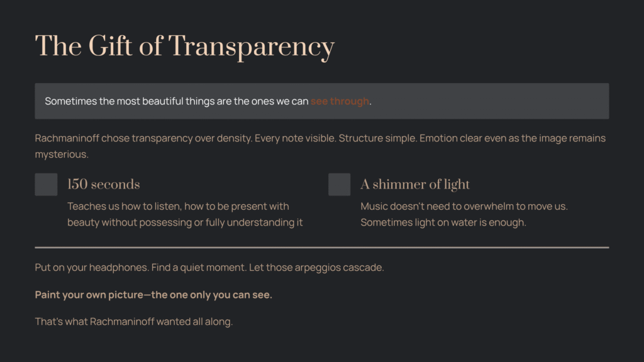This screenshot has width=644, height=362.
Task: Click the "A shimmer of light" heading
Action: [414, 184]
